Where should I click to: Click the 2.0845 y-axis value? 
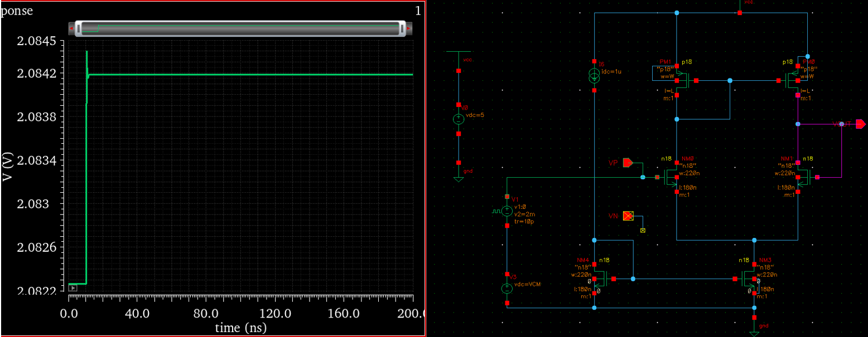point(37,42)
